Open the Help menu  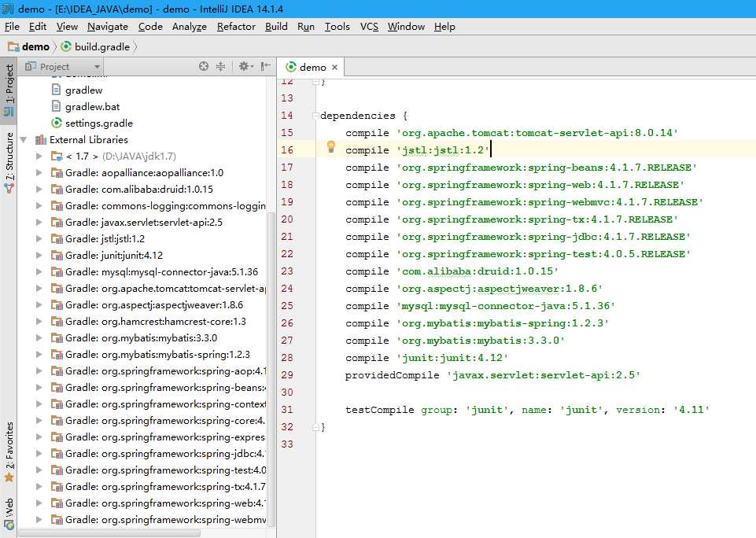tap(444, 27)
